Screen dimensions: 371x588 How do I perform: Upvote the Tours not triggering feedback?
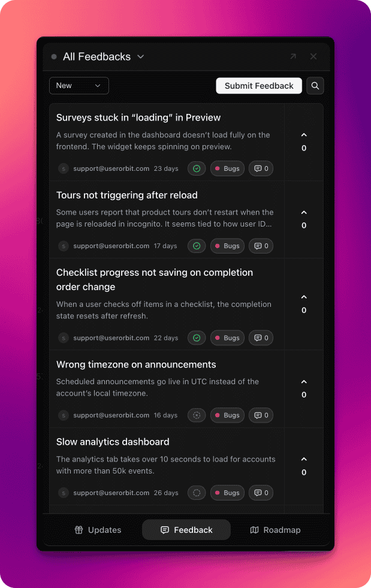(304, 213)
